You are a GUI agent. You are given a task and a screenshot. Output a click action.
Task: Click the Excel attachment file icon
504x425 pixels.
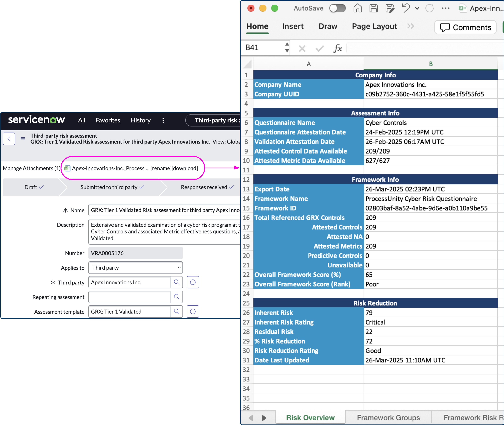tap(67, 168)
